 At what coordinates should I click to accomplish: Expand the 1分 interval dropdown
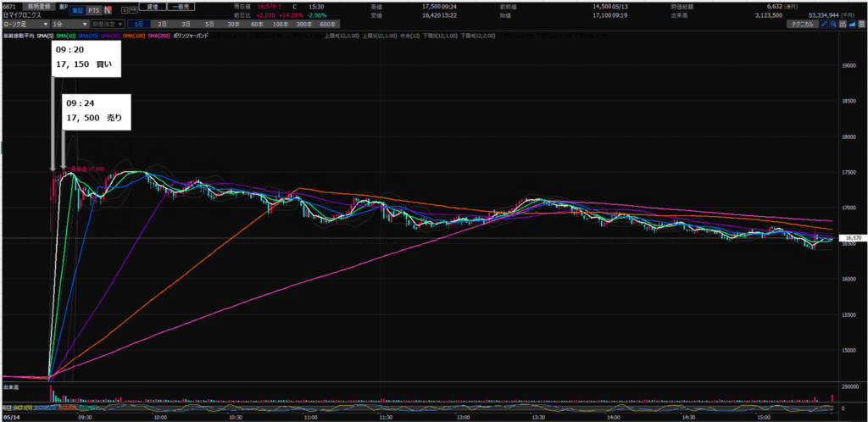coord(70,25)
